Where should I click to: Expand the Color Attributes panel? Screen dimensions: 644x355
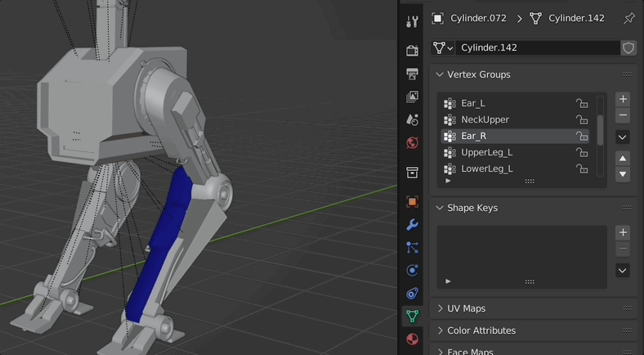click(440, 330)
